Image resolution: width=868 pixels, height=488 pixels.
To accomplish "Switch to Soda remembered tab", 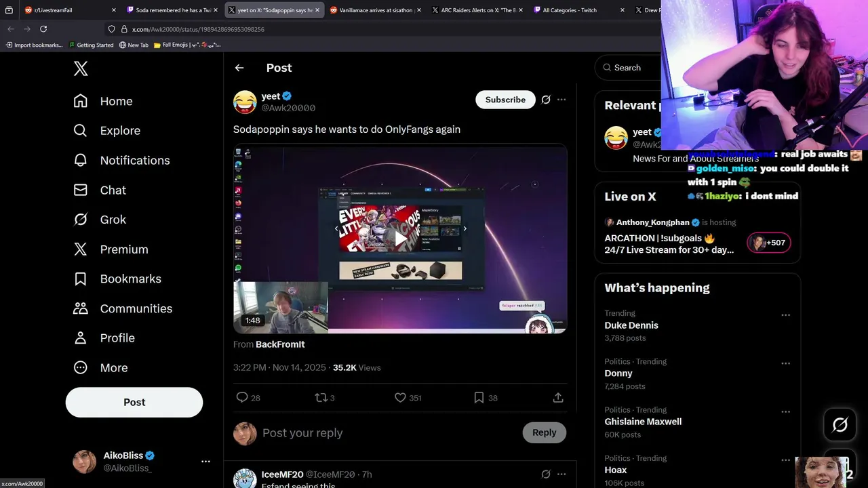I will tap(172, 10).
